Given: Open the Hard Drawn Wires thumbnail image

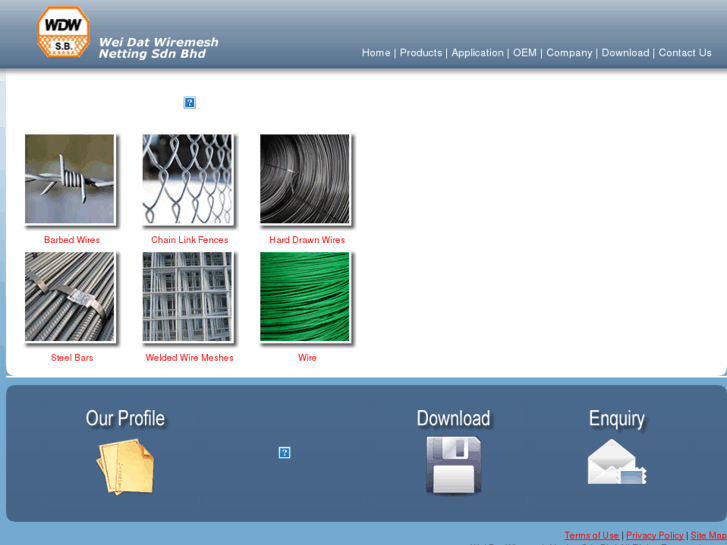Looking at the screenshot, I should pos(305,179).
